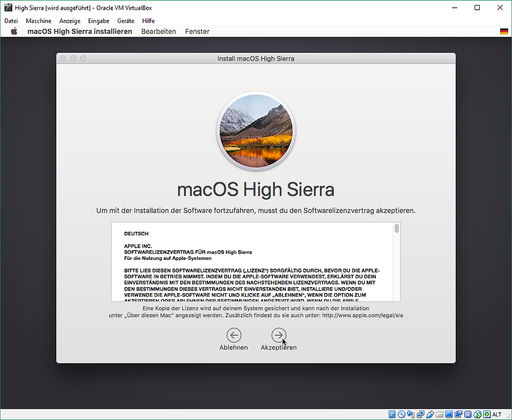
Task: Open the Maschine menu
Action: [38, 21]
